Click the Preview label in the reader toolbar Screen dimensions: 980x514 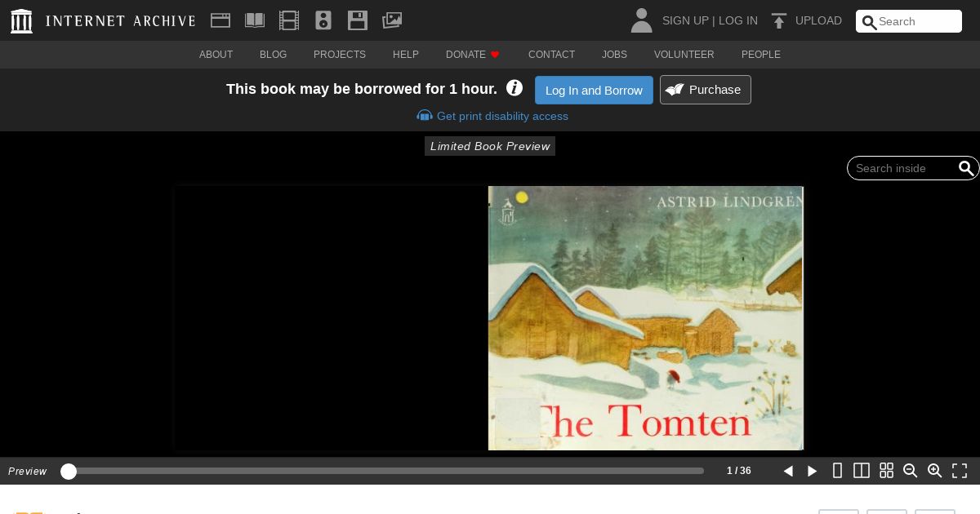tap(28, 471)
